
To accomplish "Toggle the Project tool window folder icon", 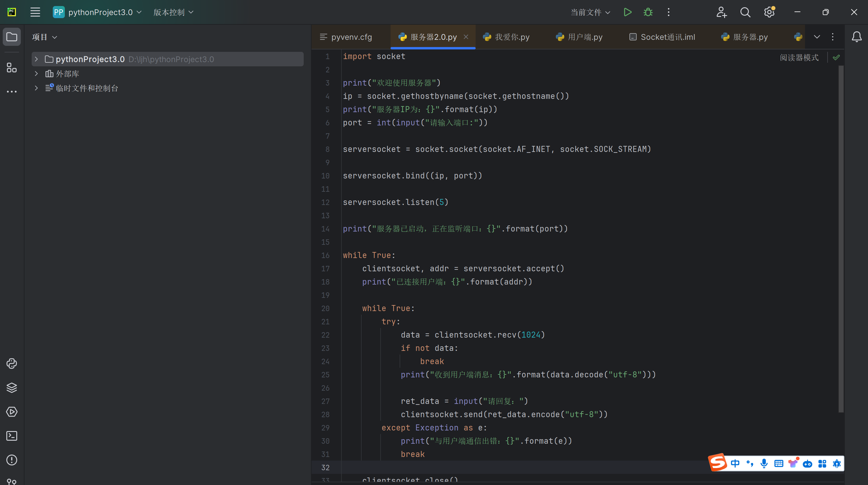I will coord(12,37).
